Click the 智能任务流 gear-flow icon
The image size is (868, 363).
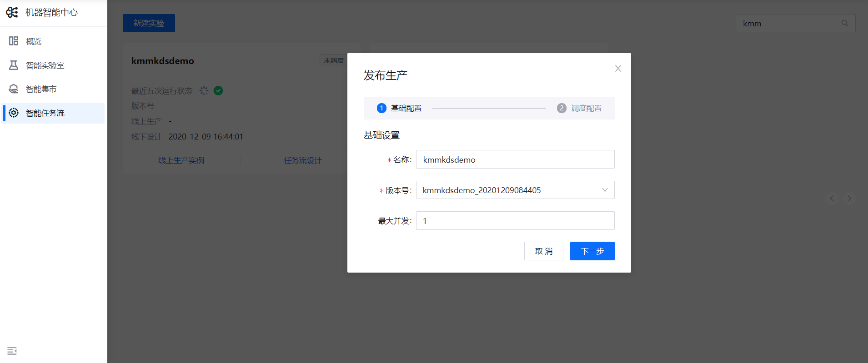pyautogui.click(x=14, y=113)
